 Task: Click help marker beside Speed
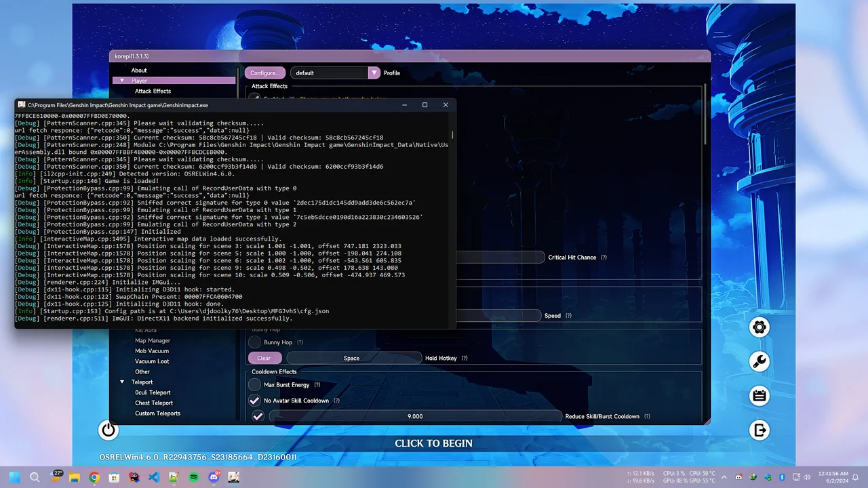568,315
